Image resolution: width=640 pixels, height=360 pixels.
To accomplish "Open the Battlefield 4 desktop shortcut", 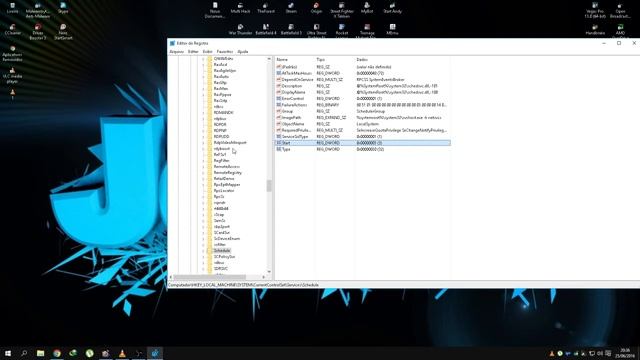I will pos(266,29).
